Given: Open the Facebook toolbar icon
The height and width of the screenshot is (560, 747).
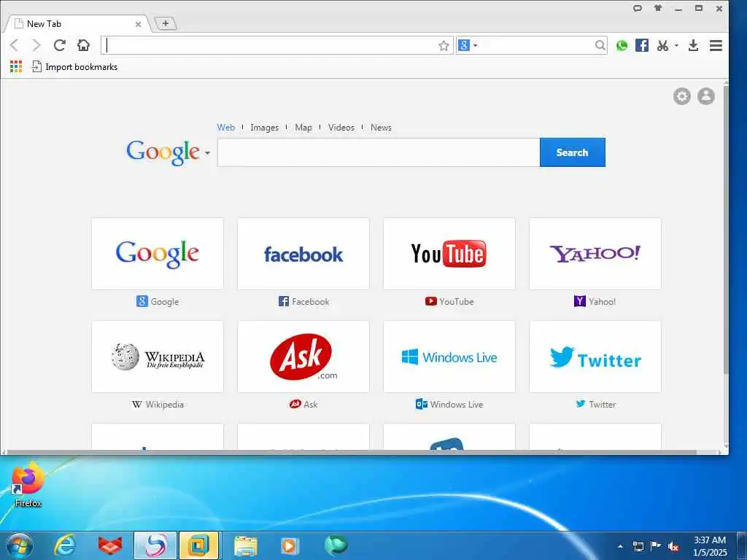Looking at the screenshot, I should pyautogui.click(x=642, y=45).
